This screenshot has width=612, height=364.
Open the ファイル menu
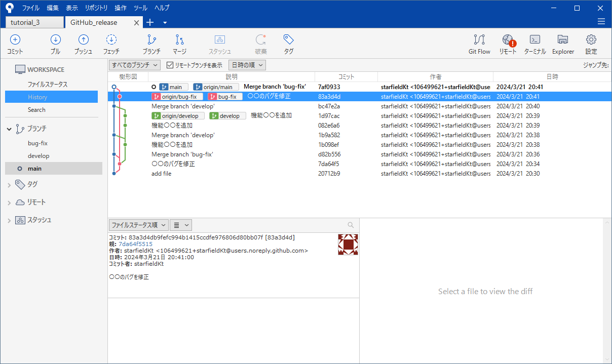pyautogui.click(x=30, y=8)
